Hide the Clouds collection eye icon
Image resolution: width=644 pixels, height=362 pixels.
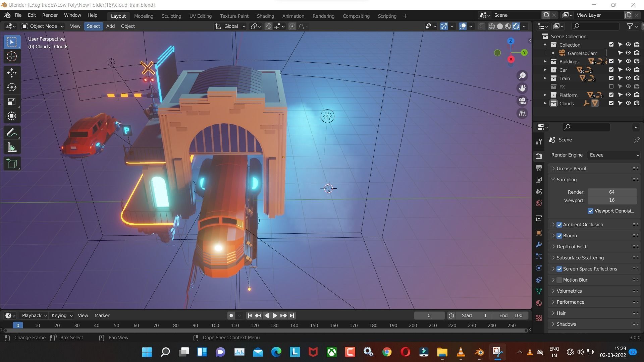click(x=628, y=104)
